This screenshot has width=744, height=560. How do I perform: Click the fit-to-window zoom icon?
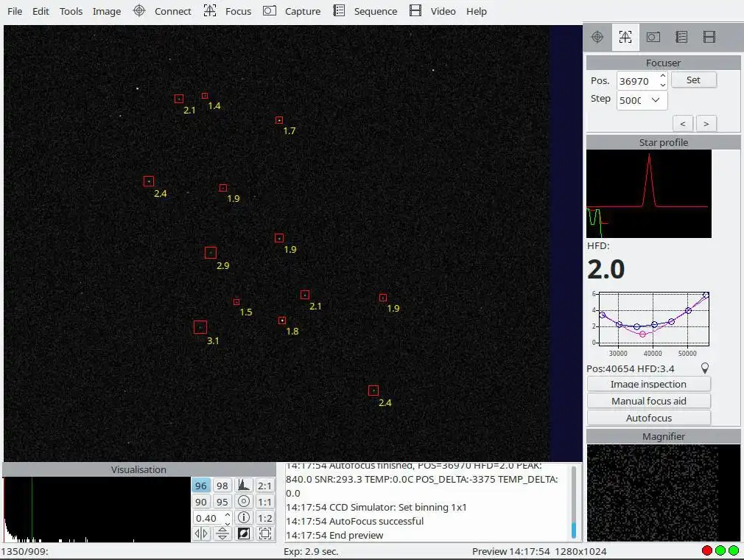tap(264, 533)
